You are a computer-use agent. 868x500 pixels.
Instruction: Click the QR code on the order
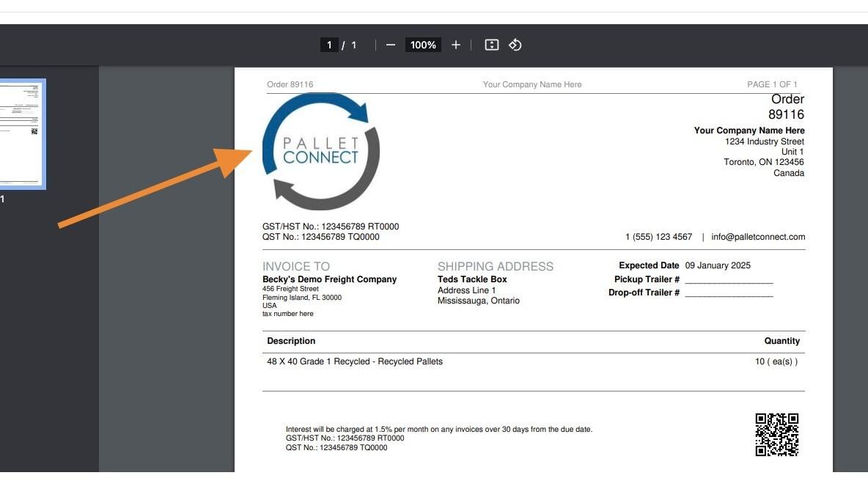click(776, 435)
